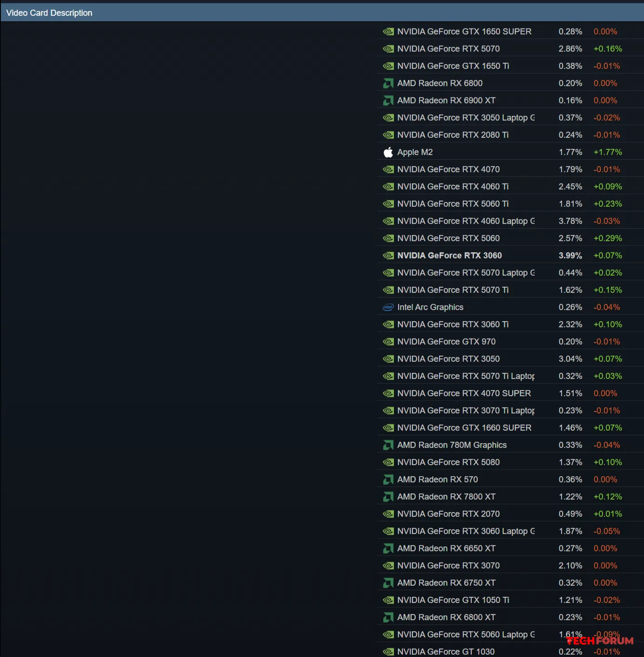Click the 0.49% share for RTX 2070
Viewport: 644px width, 657px height.
pos(570,514)
